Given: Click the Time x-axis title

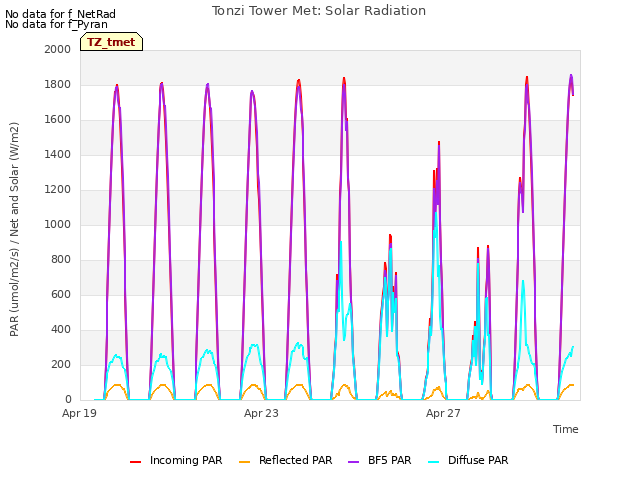Looking at the screenshot, I should pos(566,429).
